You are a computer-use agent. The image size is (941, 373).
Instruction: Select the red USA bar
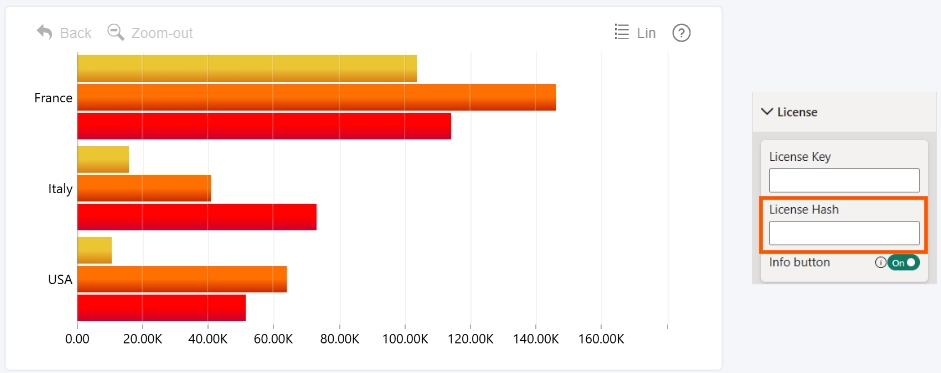tap(161, 308)
